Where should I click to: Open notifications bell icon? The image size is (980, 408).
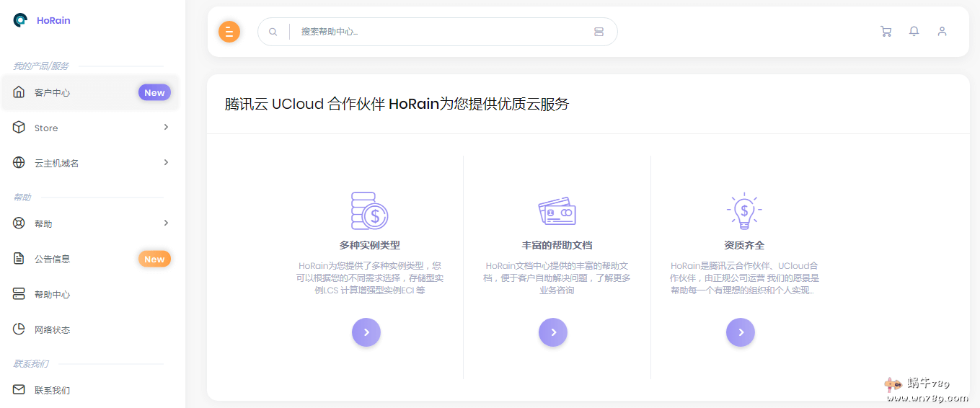coord(914,32)
